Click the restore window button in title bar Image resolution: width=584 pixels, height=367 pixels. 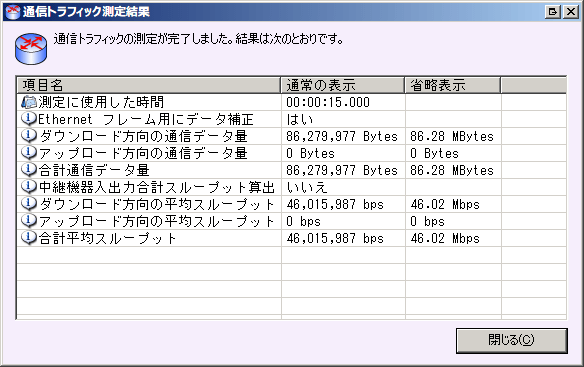pyautogui.click(x=553, y=12)
